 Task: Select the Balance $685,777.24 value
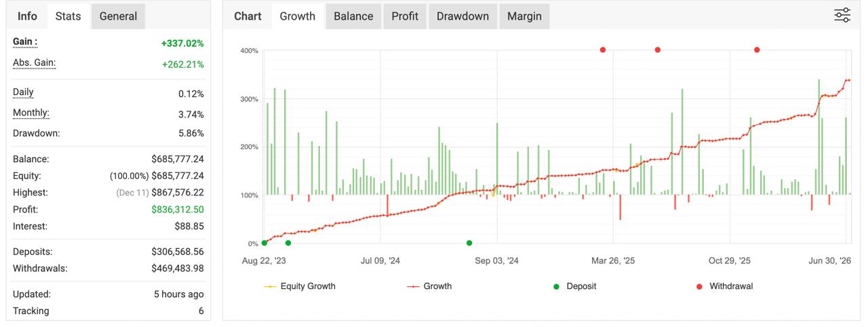(x=178, y=159)
